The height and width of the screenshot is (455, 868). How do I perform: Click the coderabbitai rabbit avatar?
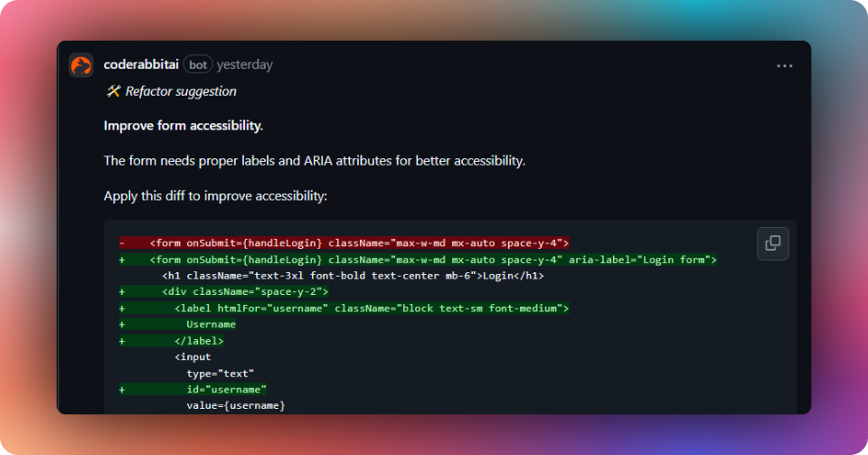coord(80,65)
